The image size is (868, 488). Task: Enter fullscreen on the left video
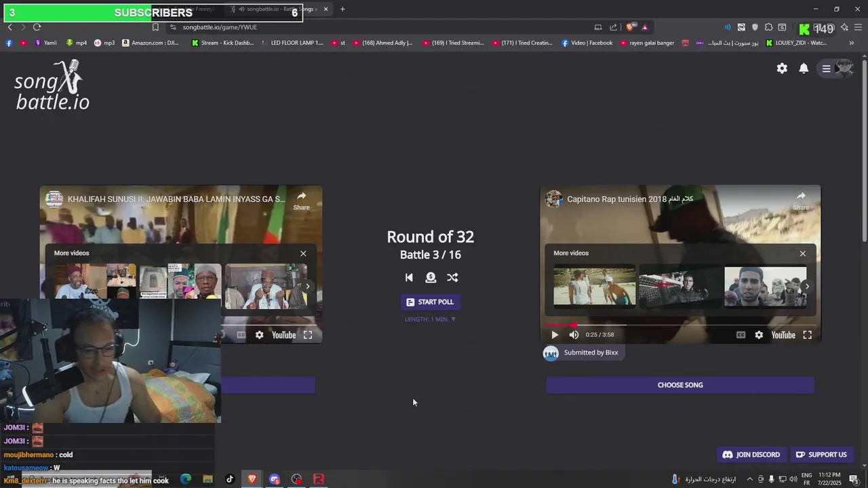click(307, 335)
